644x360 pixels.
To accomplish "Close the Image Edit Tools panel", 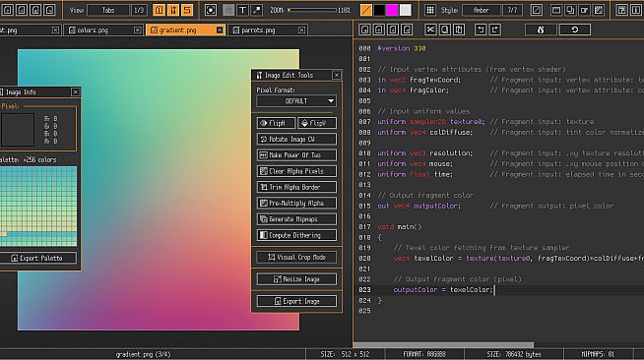I will pos(337,75).
